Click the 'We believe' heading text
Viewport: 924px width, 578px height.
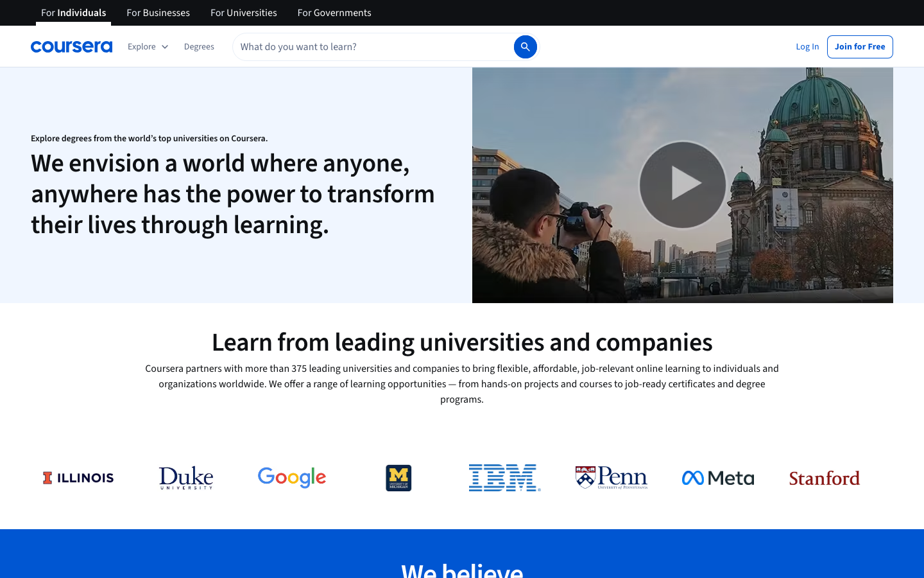(462, 570)
